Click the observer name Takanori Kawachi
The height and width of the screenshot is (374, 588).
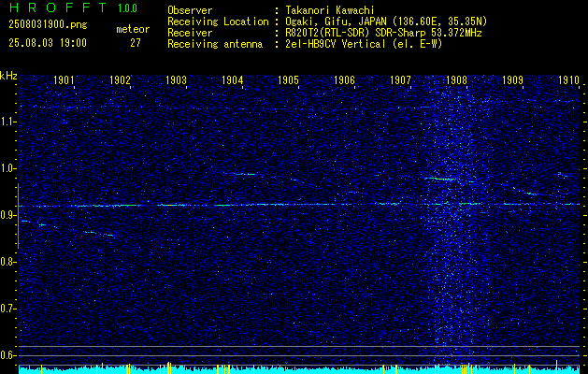pyautogui.click(x=330, y=10)
